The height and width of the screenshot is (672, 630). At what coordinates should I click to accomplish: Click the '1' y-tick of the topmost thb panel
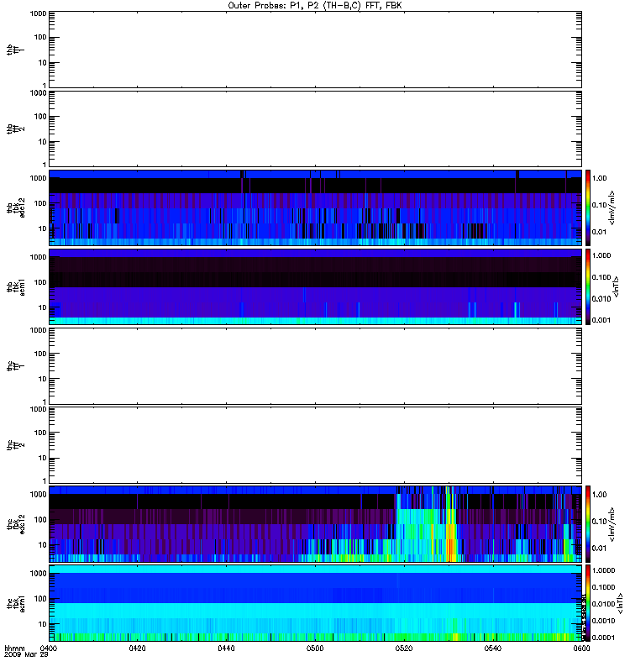(45, 86)
